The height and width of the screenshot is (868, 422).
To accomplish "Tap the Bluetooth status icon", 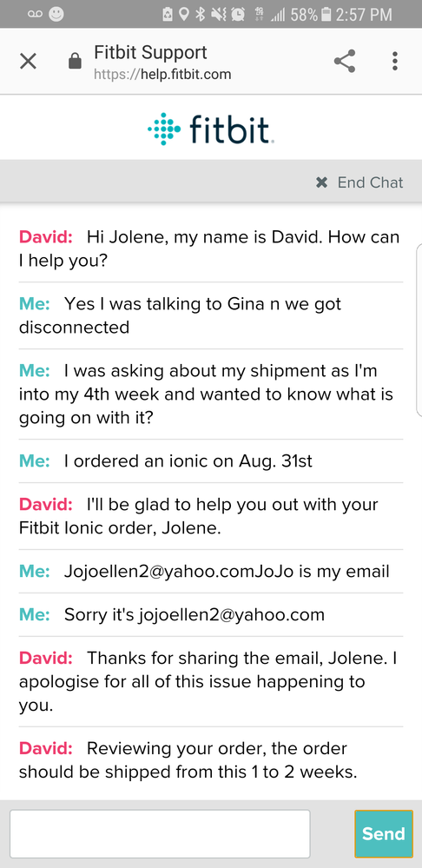I will tap(201, 15).
